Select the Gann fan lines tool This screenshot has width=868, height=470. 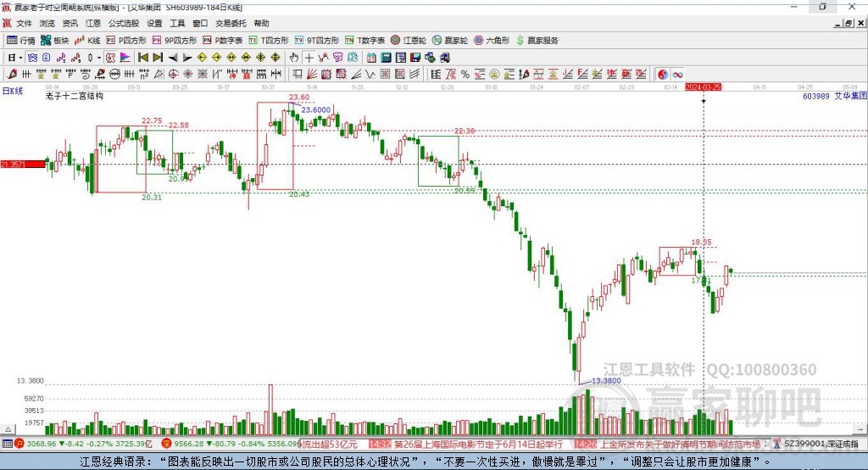[312, 75]
